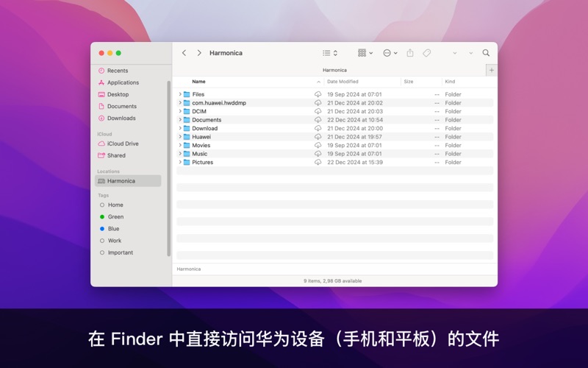The height and width of the screenshot is (368, 588).
Task: Select the Pictures folder name
Action: [203, 162]
